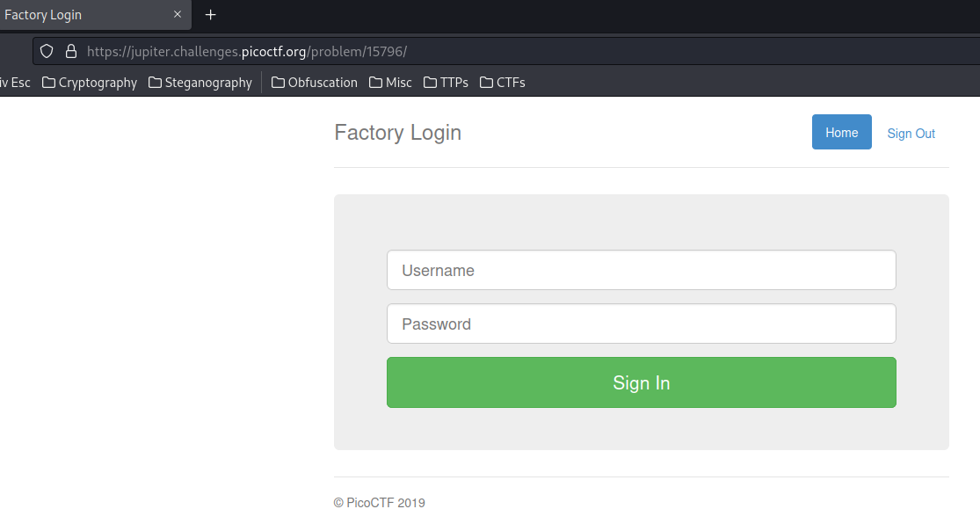The height and width of the screenshot is (531, 980).
Task: Open the TTPs bookmarks folder
Action: pyautogui.click(x=446, y=83)
